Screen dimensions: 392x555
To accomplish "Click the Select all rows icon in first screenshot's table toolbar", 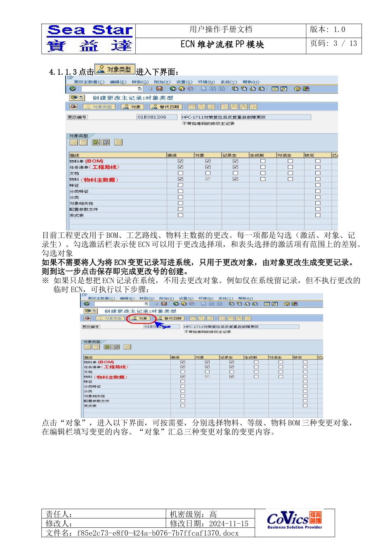I will 96,142.
